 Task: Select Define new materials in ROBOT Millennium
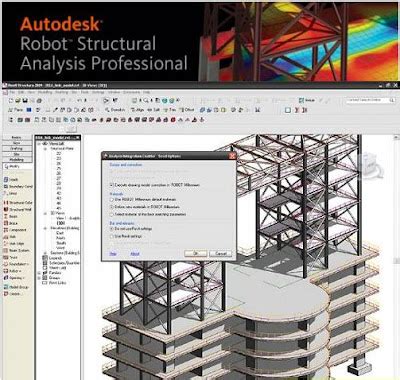(x=112, y=207)
